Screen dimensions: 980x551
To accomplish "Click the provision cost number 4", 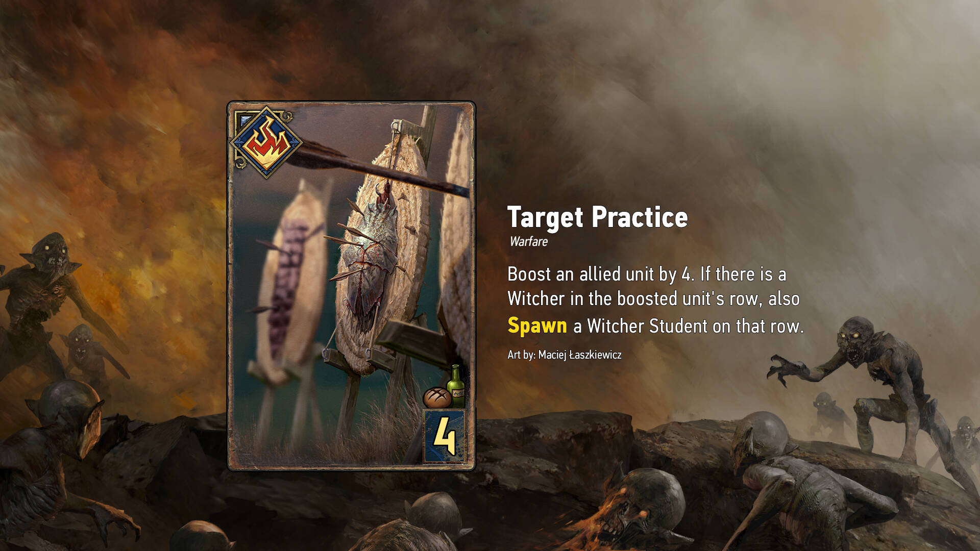I will (445, 436).
